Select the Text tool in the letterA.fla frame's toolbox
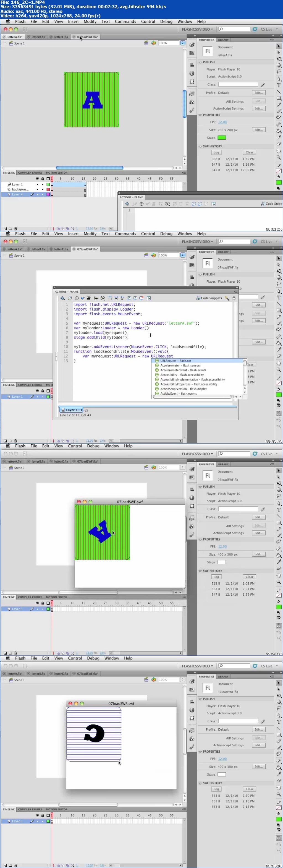 (x=279, y=85)
